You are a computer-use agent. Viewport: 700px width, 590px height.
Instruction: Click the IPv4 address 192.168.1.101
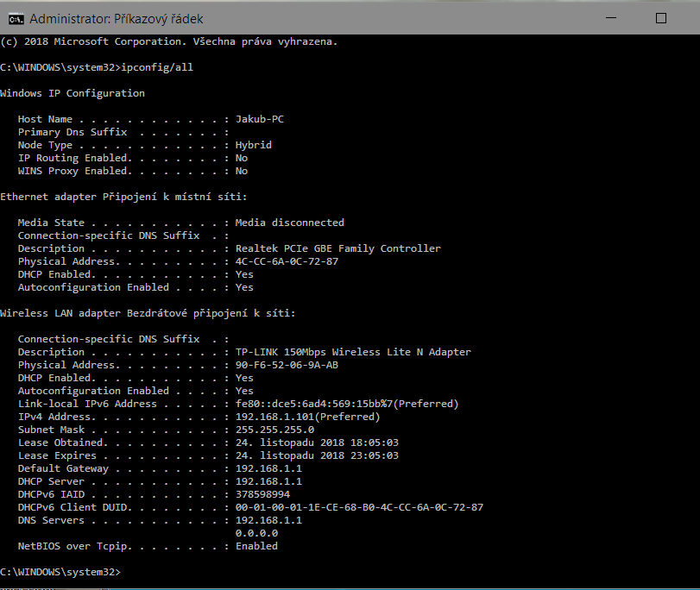[x=307, y=417]
